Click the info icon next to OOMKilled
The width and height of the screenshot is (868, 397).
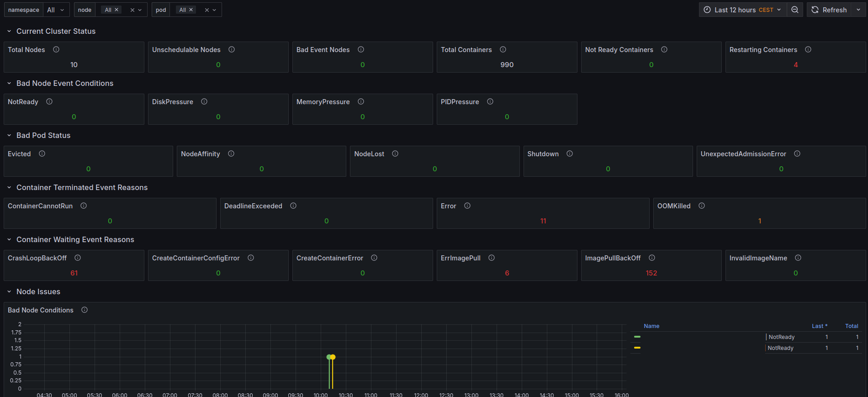[x=702, y=206]
